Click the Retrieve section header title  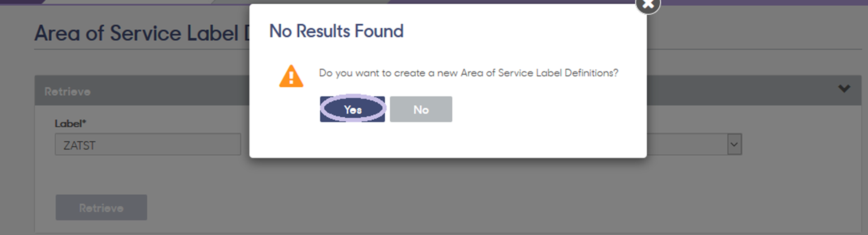pos(67,91)
